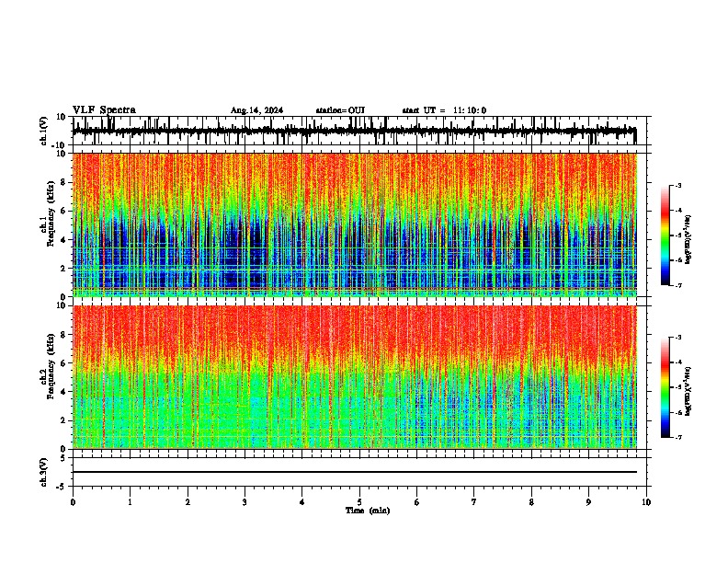The height and width of the screenshot is (563, 728).
Task: Click the upper color scale's log(PSD) unit label
Action: tap(688, 240)
